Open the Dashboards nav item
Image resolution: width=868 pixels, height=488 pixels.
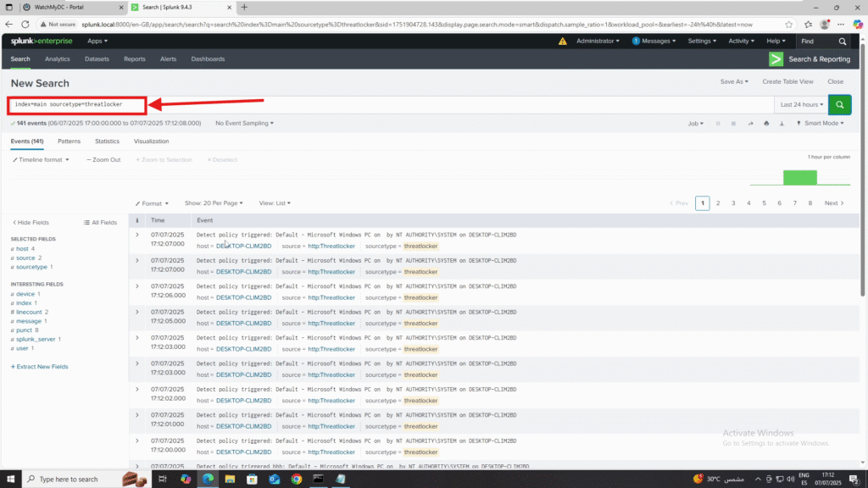point(209,59)
